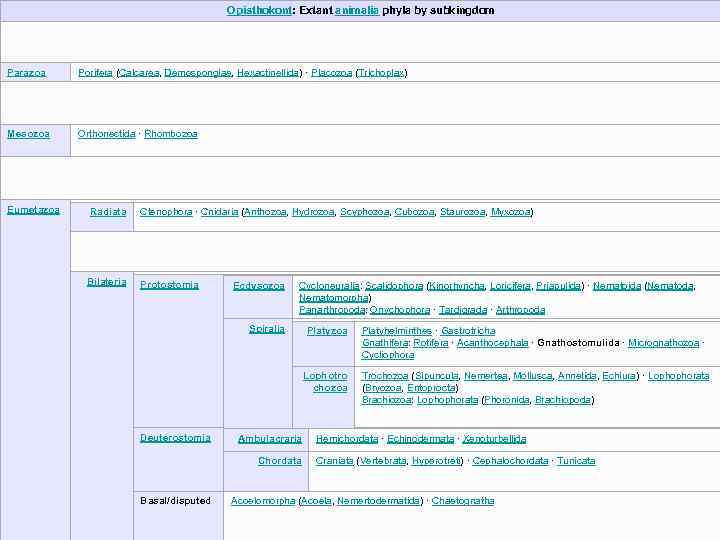Open the Lophotrochozoa group link

tap(325, 382)
